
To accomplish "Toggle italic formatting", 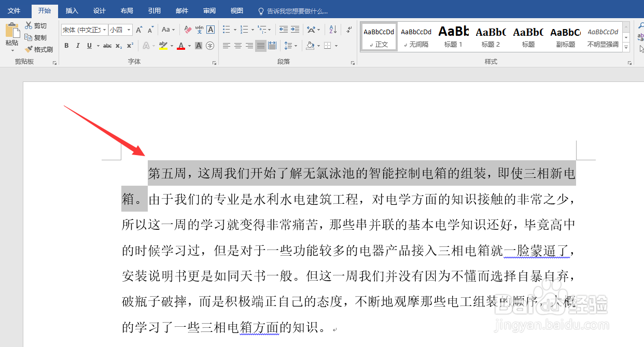I will pyautogui.click(x=78, y=46).
